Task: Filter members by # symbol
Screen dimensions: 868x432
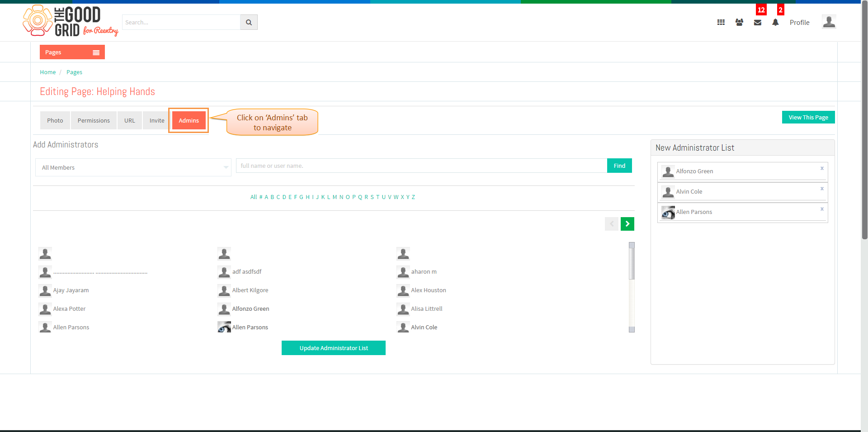Action: [261, 197]
